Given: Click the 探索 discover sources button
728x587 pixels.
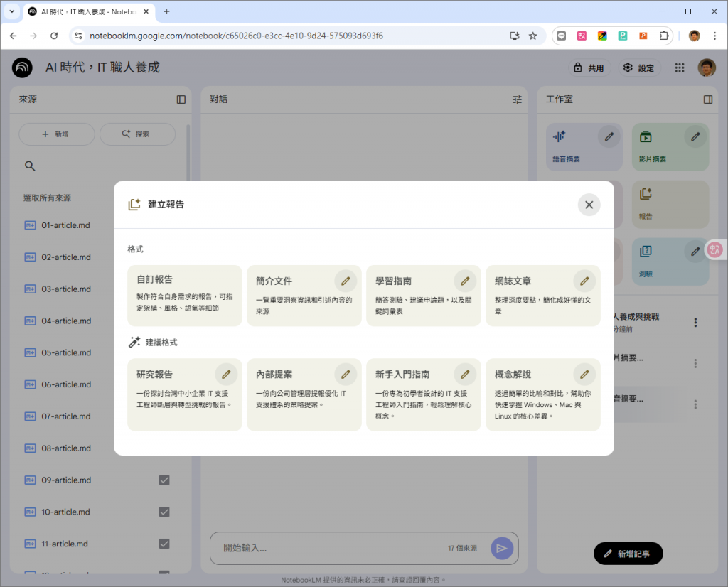Looking at the screenshot, I should click(x=137, y=134).
